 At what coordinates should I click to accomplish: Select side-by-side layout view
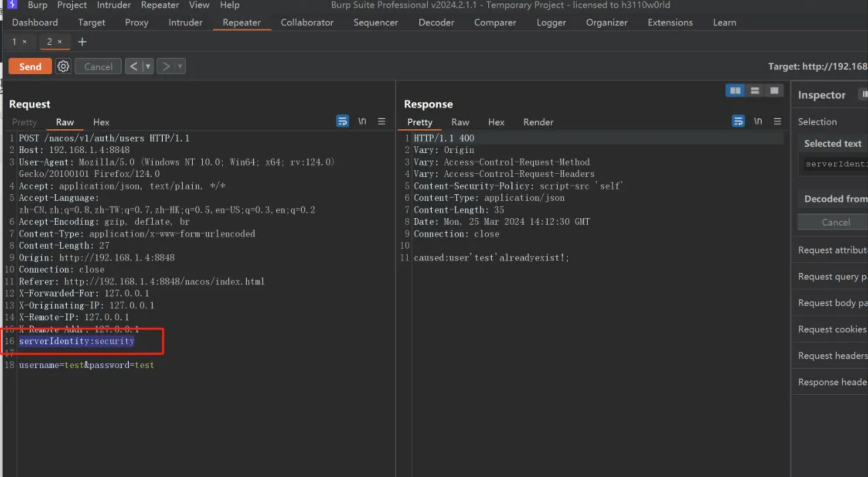[735, 90]
